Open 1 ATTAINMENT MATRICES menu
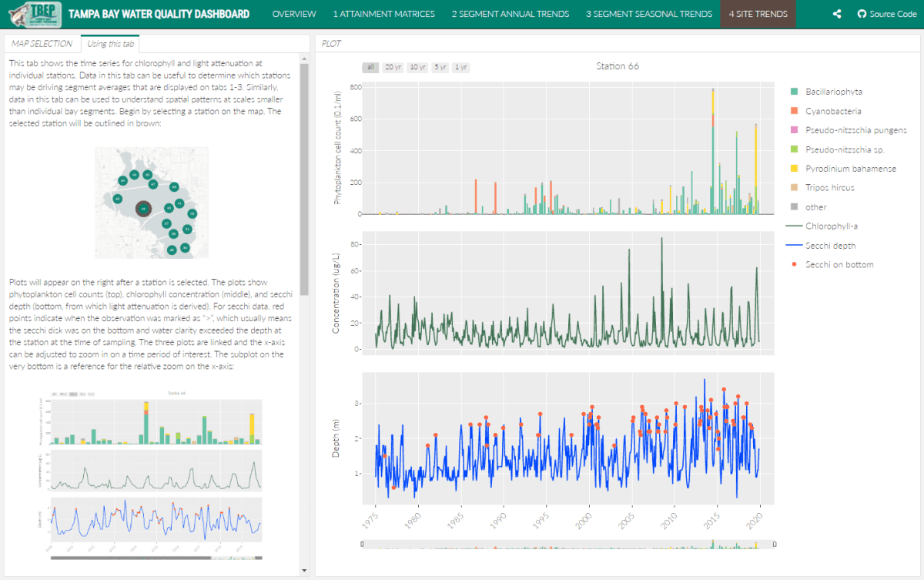 pyautogui.click(x=383, y=14)
